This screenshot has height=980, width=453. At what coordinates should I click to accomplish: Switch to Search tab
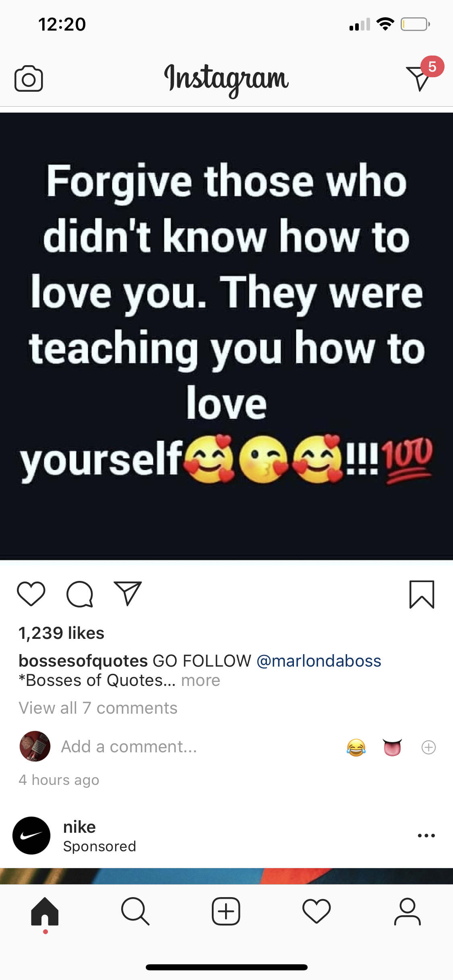point(135,911)
